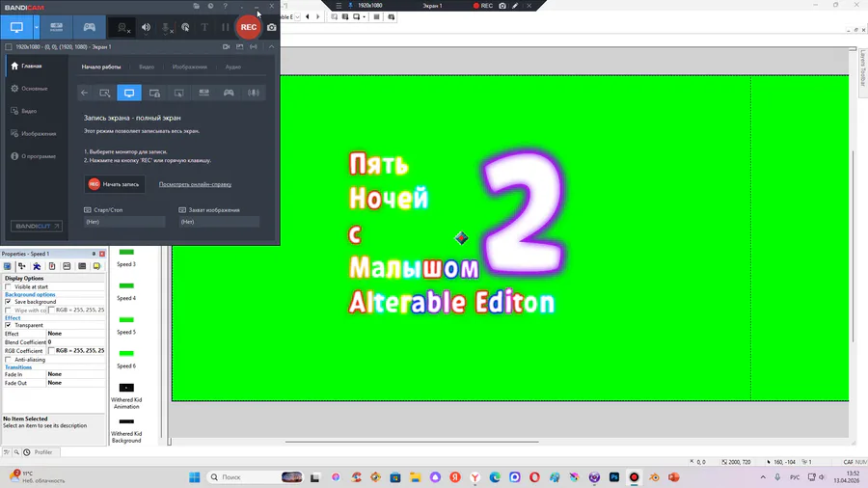Pause recording with Bandicam pause icon

[x=225, y=27]
